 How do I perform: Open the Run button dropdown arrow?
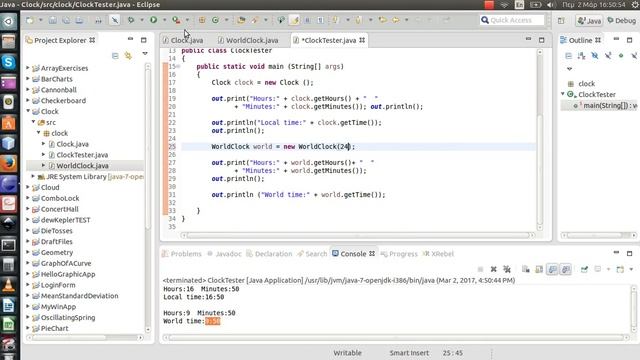coord(164,20)
